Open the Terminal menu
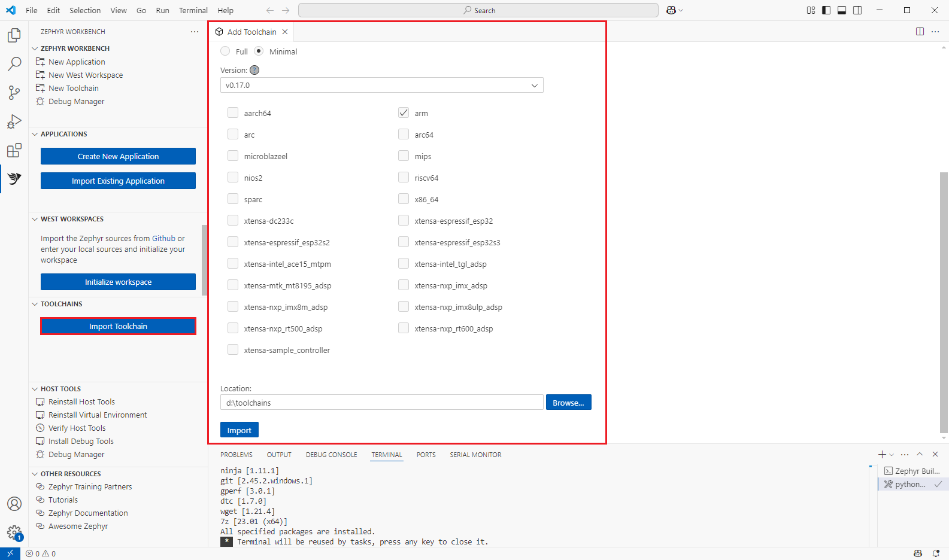The height and width of the screenshot is (560, 949). tap(193, 10)
